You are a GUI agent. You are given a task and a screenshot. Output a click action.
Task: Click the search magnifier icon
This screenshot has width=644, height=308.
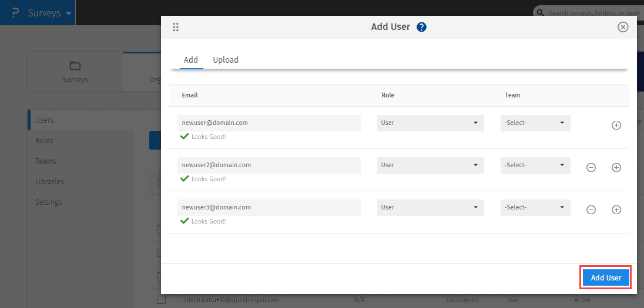tap(541, 13)
